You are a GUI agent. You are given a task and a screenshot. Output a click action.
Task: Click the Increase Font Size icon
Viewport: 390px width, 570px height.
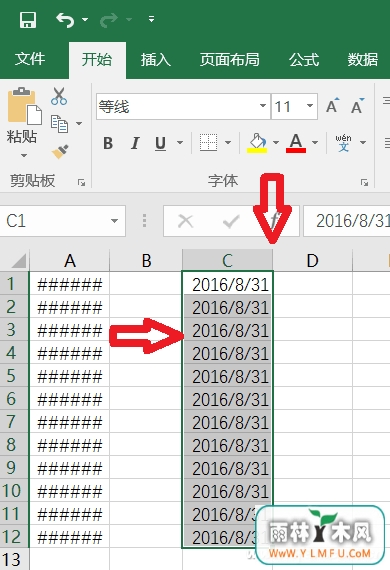(332, 106)
